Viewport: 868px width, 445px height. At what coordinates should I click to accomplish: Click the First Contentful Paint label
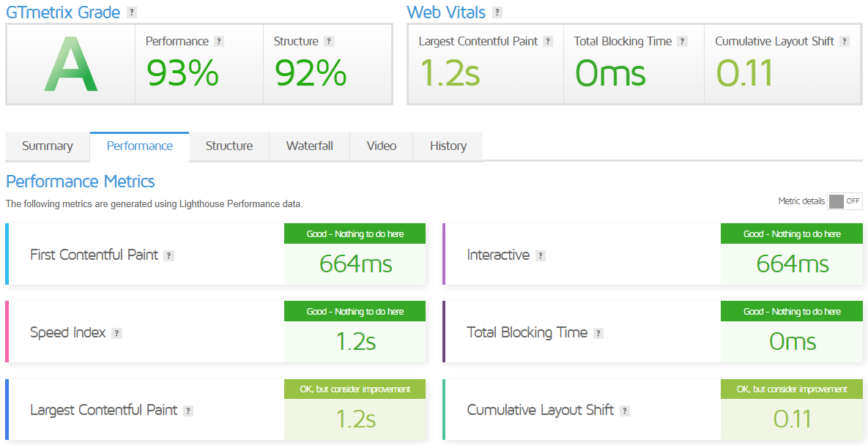point(94,255)
